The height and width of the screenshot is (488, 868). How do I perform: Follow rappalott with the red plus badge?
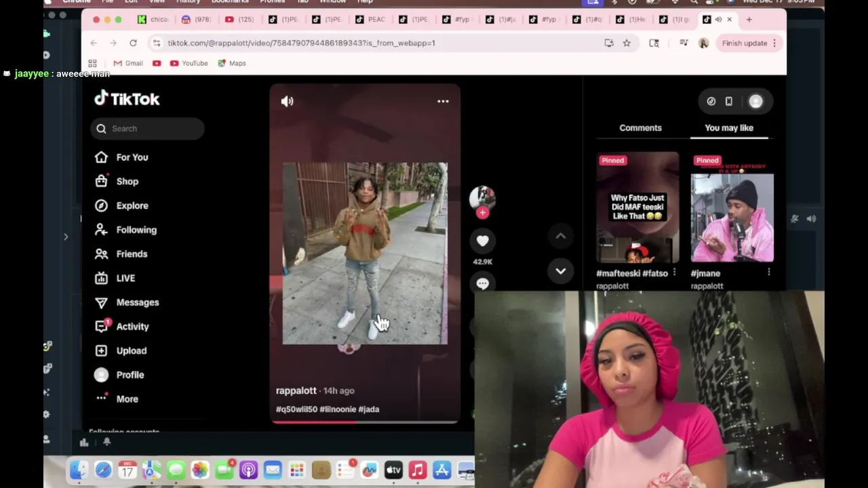coord(482,212)
